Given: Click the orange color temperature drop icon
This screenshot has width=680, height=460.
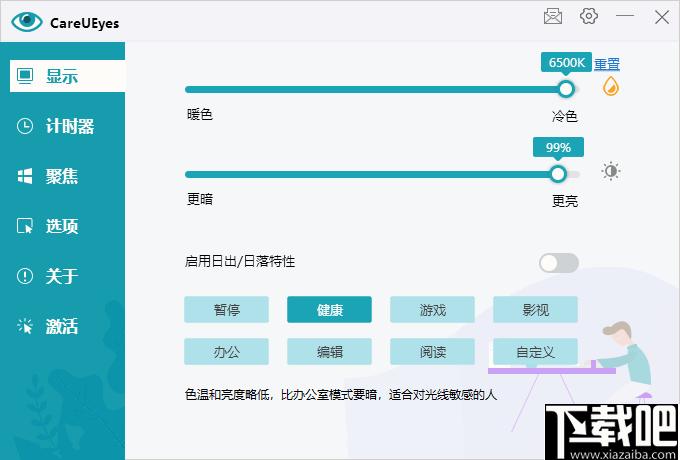Looking at the screenshot, I should [x=611, y=86].
